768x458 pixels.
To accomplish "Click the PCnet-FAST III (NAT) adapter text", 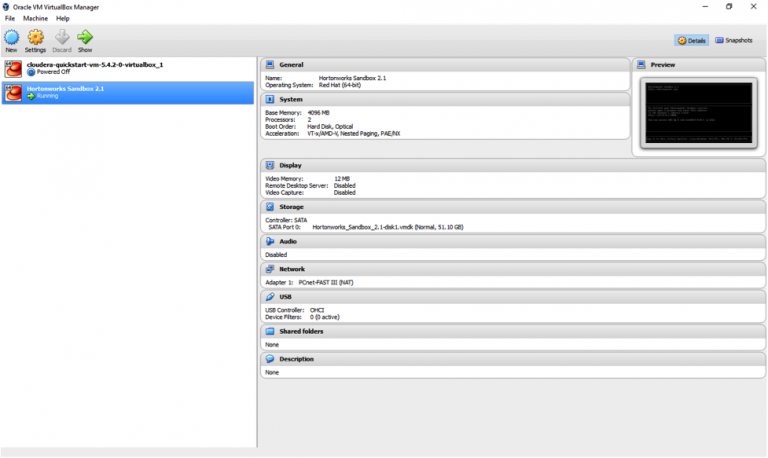I will (326, 283).
